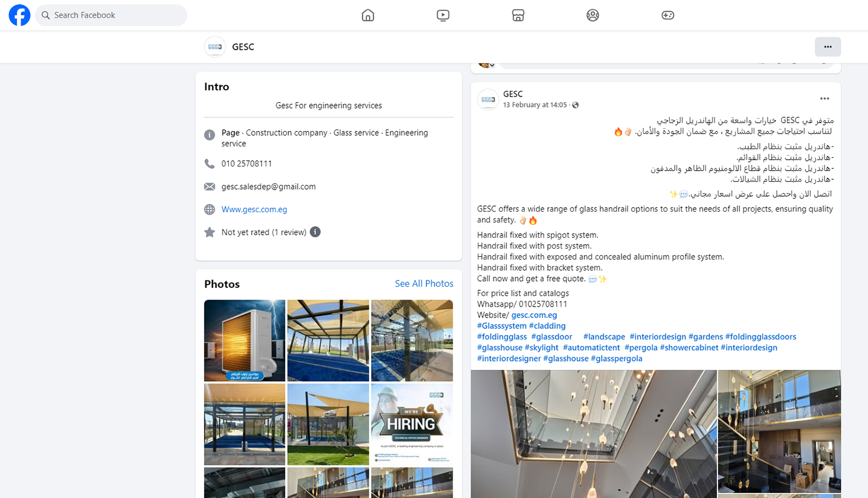Viewport: 868px width, 498px height.
Task: Open the GESC author name on post
Action: click(513, 94)
